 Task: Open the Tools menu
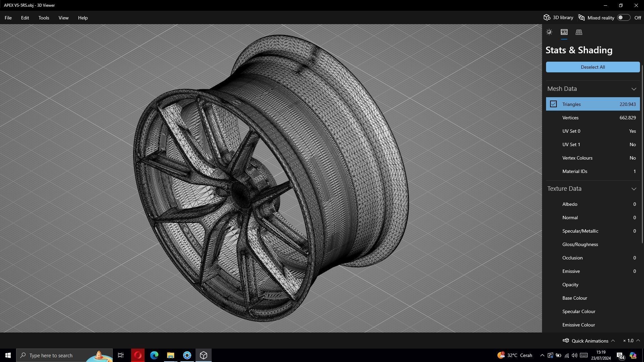pyautogui.click(x=44, y=18)
